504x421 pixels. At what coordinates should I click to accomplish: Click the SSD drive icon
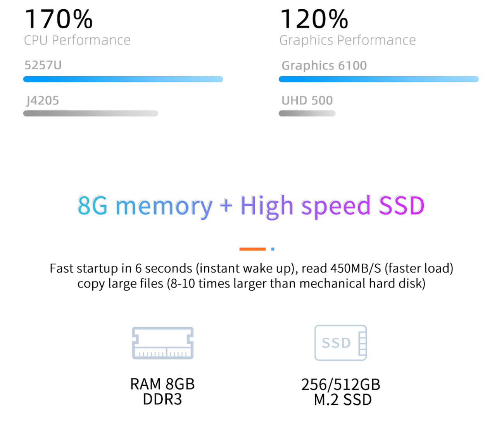coord(341,343)
